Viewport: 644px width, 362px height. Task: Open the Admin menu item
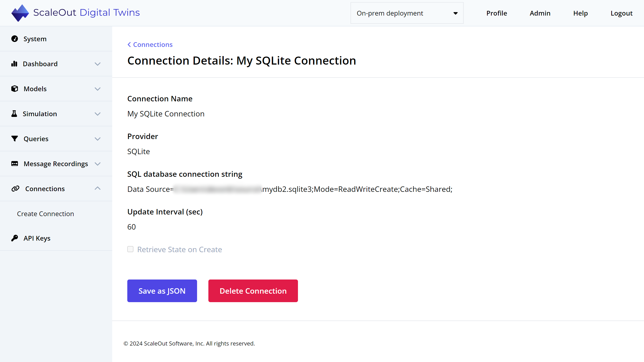point(540,13)
